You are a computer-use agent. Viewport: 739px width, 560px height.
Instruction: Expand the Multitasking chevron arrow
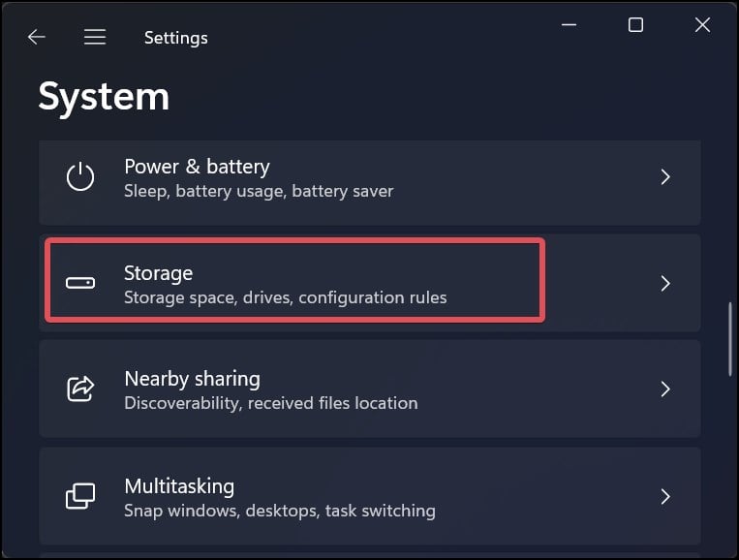point(665,497)
